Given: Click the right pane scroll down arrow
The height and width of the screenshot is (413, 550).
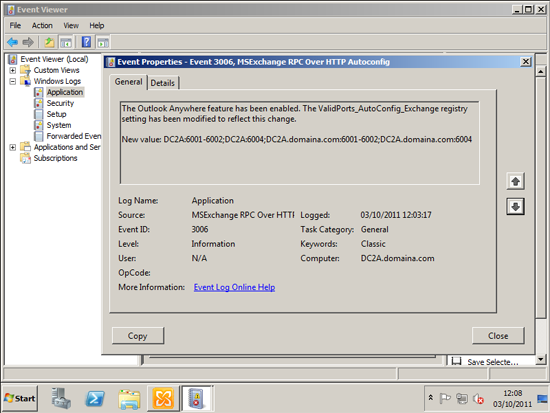Looking at the screenshot, I should 541,359.
